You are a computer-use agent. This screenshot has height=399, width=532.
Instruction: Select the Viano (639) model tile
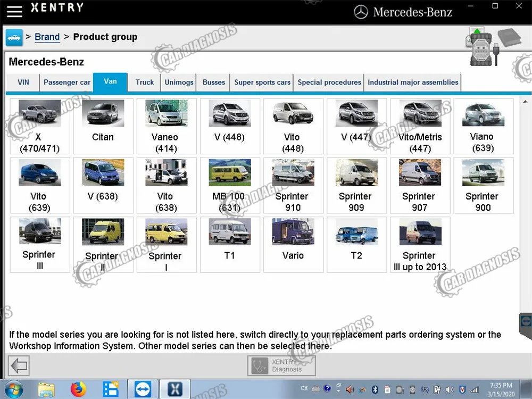(483, 126)
